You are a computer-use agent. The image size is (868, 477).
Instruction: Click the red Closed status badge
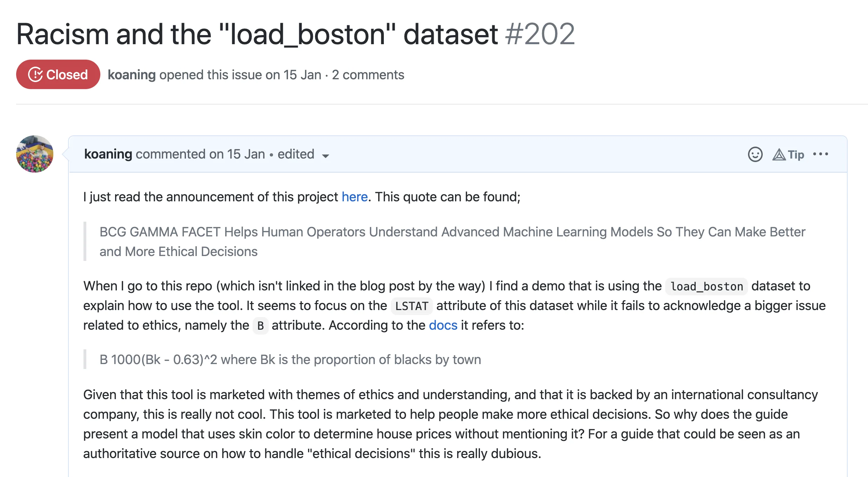click(58, 74)
